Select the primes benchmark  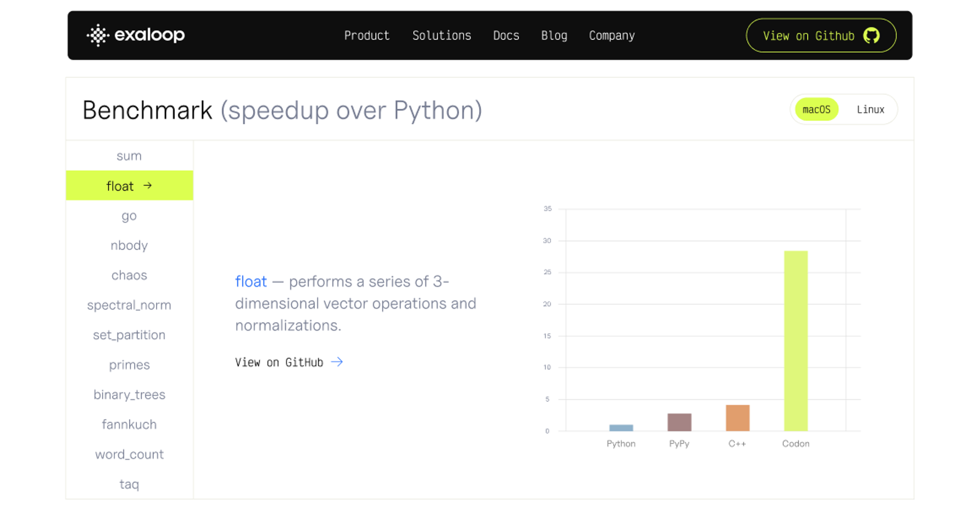tap(129, 365)
